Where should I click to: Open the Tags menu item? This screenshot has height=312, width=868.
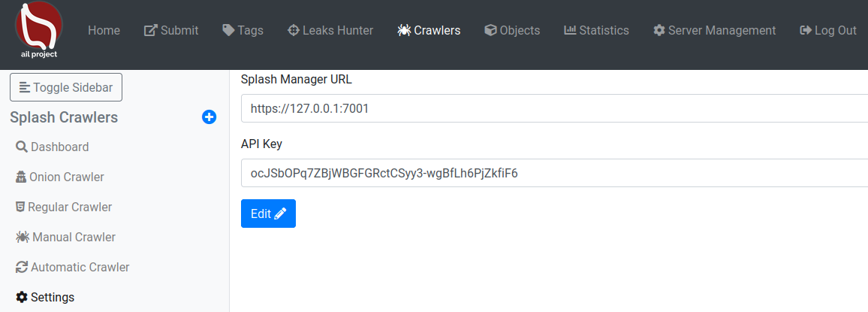[x=243, y=31]
